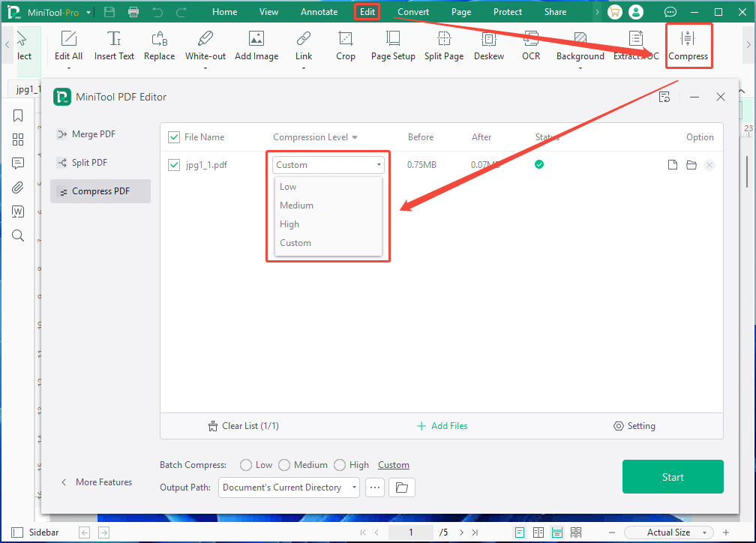Click the Crop tool
Image resolution: width=756 pixels, height=543 pixels.
pos(346,45)
